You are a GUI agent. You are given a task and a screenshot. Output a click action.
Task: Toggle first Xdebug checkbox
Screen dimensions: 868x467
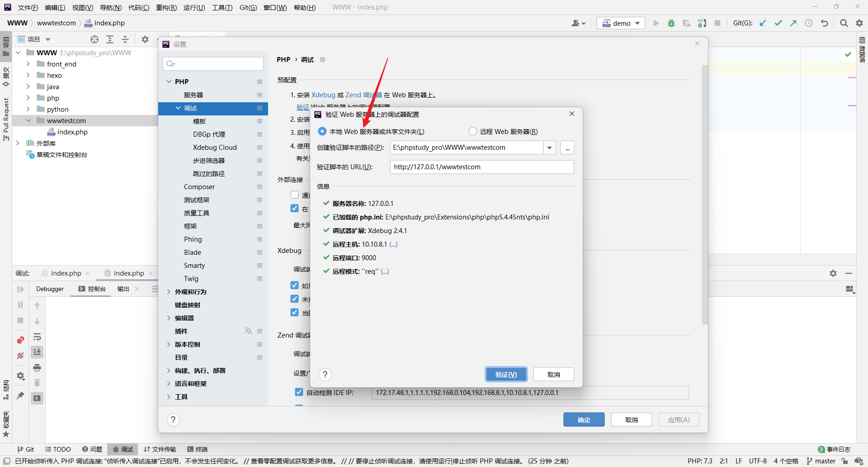pos(294,285)
